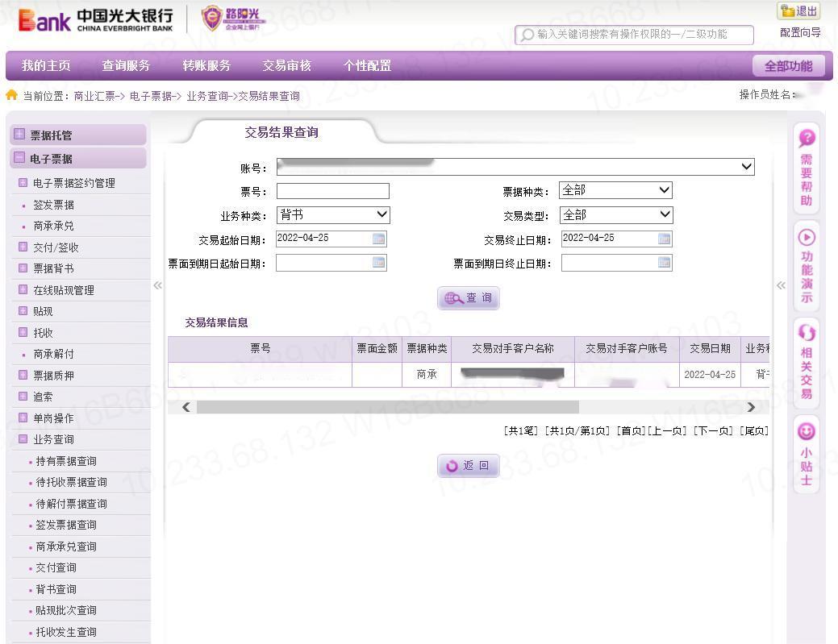Open 待托收票据查询 in sidebar

point(71,482)
